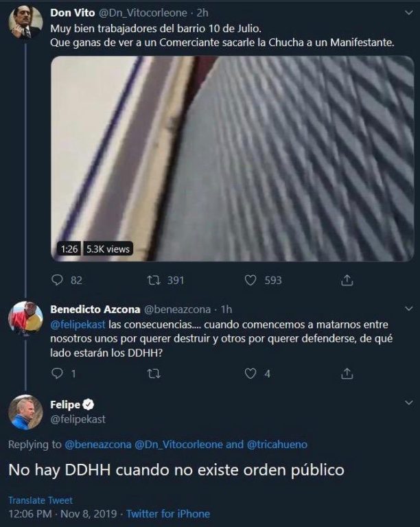
Task: Like Benedicto Azcona's tweet
Action: click(x=250, y=373)
